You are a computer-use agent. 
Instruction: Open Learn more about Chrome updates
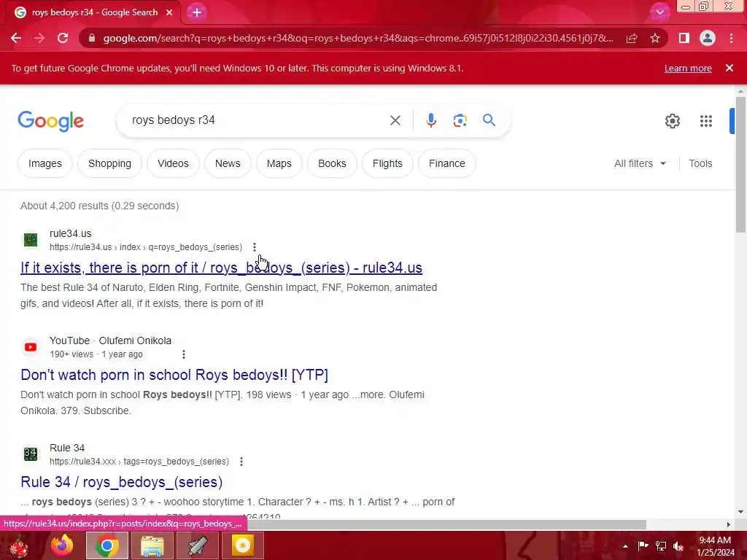pyautogui.click(x=688, y=68)
